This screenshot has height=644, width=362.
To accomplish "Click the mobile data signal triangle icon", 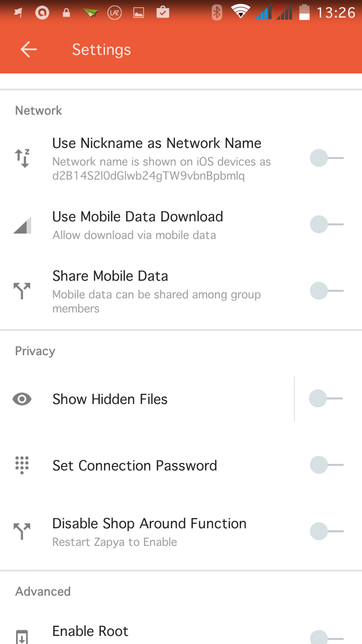I will click(22, 225).
